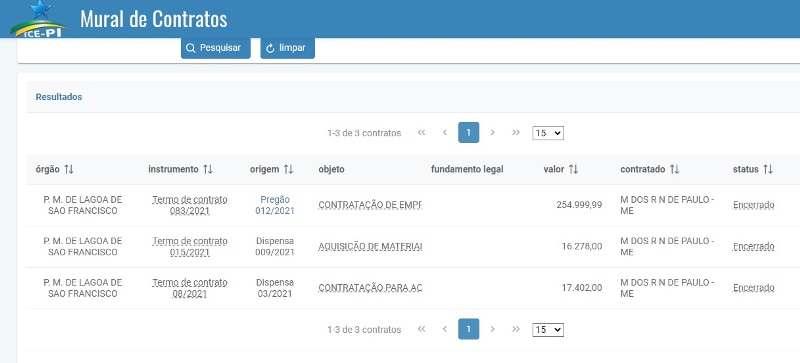Open bottom rows-per-page dropdown showing 15
Viewport: 800px width, 363px height.
click(547, 330)
